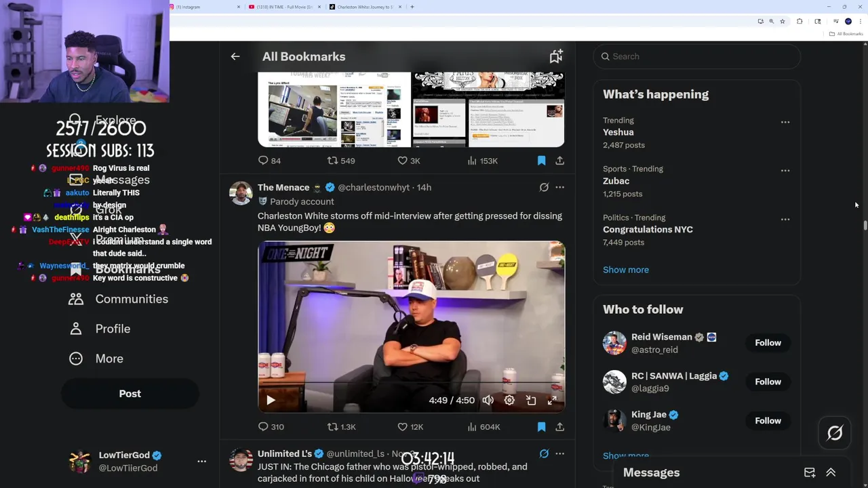Focus the Search input field
The image size is (868, 488).
[696, 56]
